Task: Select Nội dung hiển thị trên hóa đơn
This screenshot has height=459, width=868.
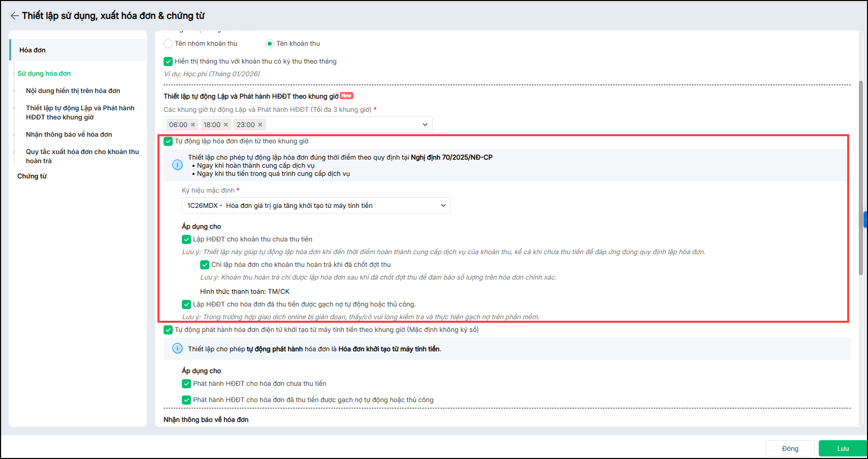Action: pos(73,91)
